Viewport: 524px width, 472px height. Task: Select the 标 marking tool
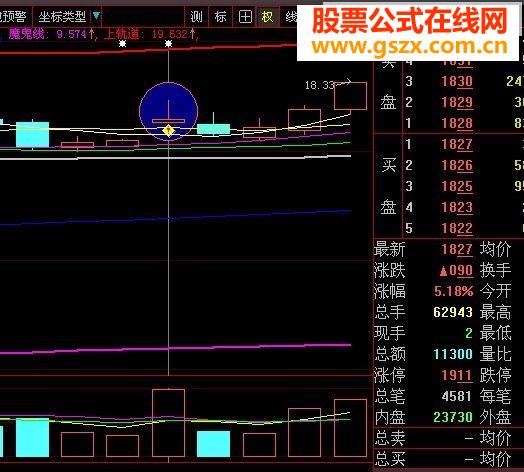(x=221, y=16)
